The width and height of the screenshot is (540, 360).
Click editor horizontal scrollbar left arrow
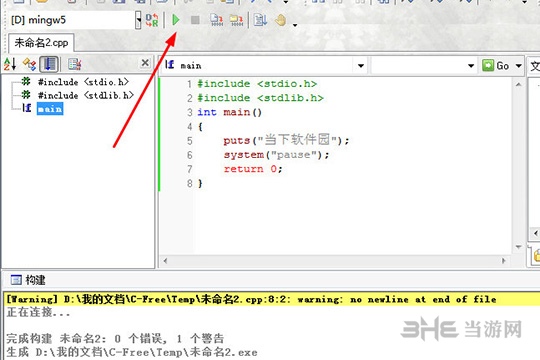tap(165, 261)
